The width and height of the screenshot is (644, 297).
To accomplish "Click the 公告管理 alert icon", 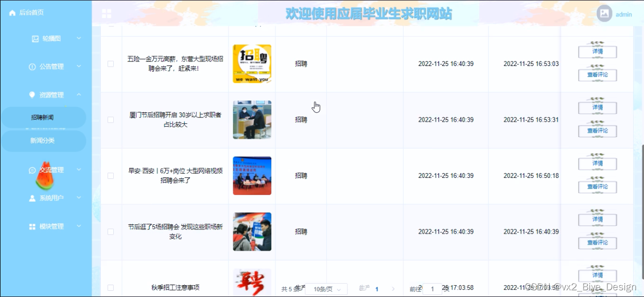I will click(32, 67).
